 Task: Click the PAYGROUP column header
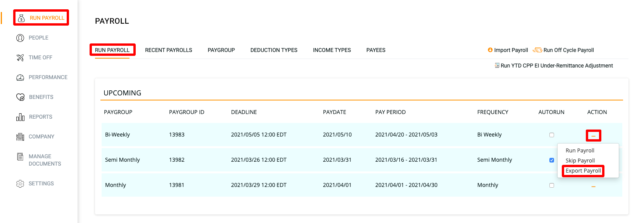pos(118,112)
